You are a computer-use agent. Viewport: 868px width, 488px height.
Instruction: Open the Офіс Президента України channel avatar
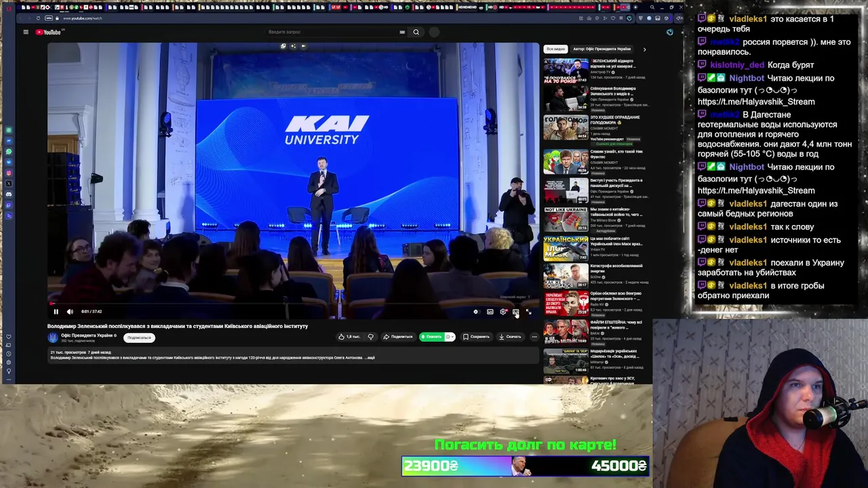point(53,338)
